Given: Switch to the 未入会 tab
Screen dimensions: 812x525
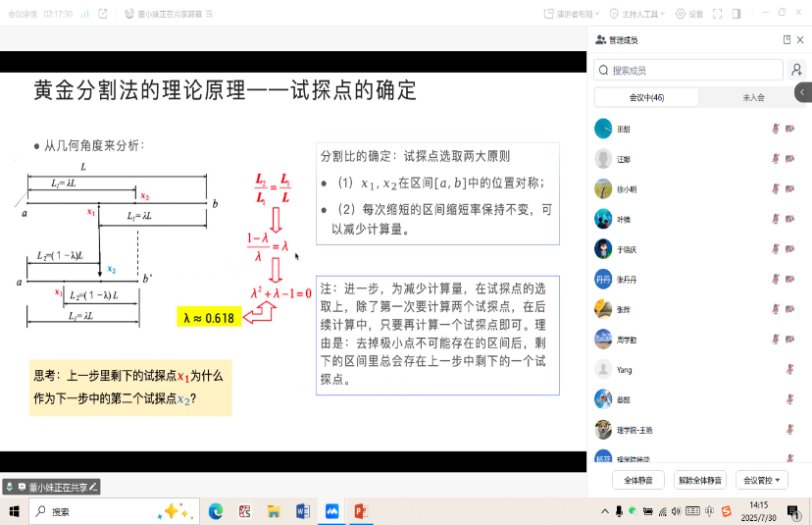Looking at the screenshot, I should coord(753,97).
